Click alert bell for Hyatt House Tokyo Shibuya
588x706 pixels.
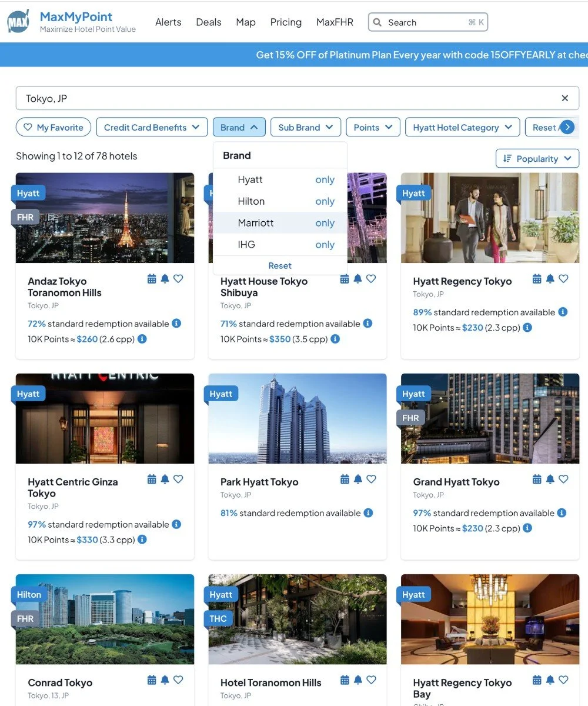(x=358, y=279)
